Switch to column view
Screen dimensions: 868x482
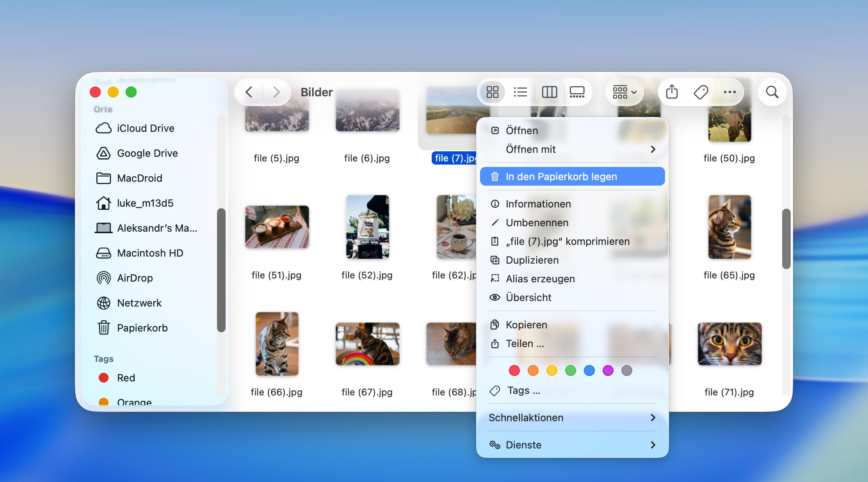pyautogui.click(x=549, y=92)
